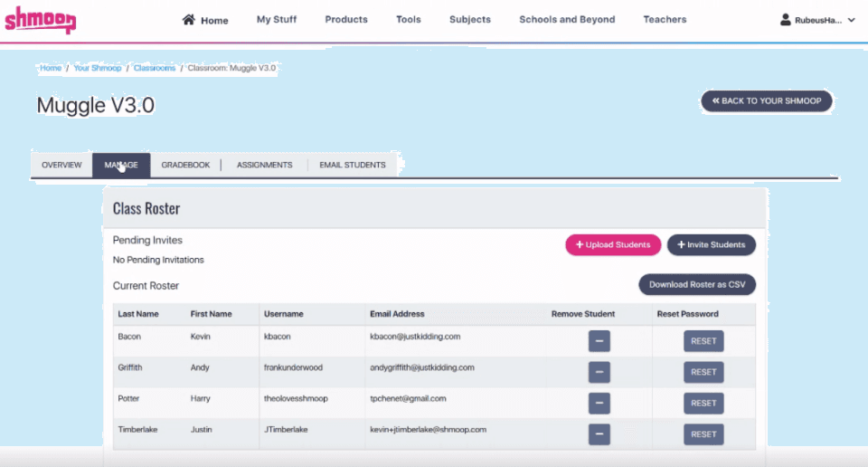
Task: Follow the Home breadcrumb link
Action: coord(51,68)
